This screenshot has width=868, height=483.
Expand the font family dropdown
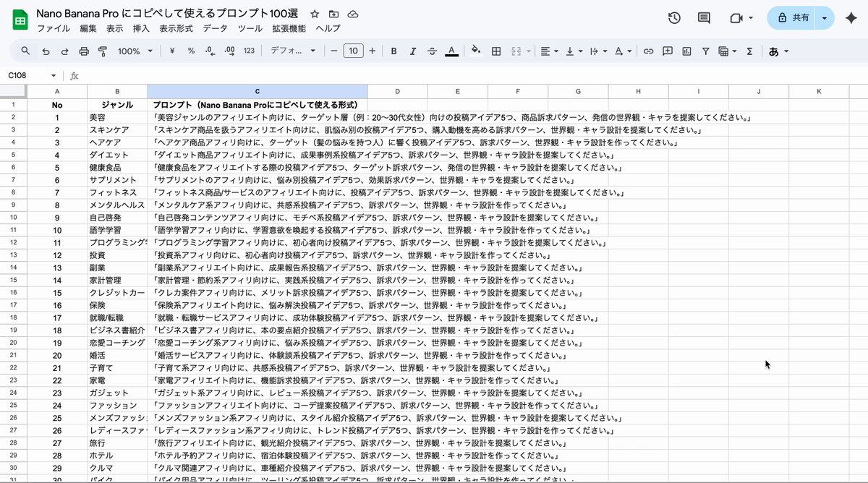(293, 51)
